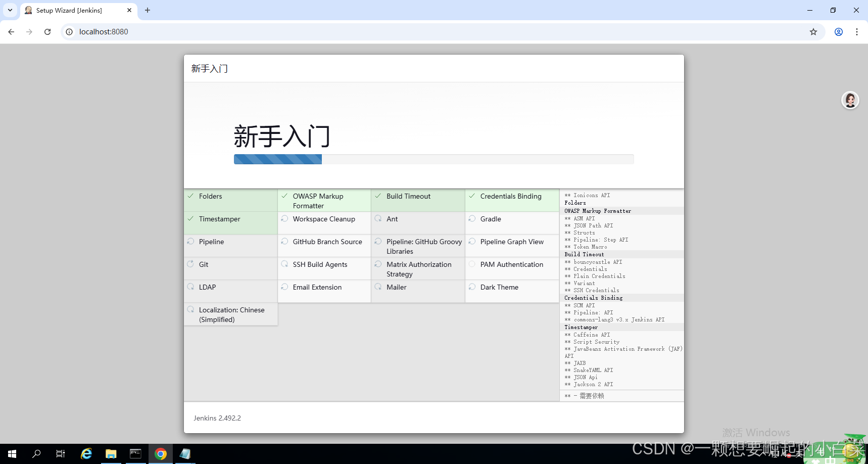Reload the Jenkins page
Viewport: 868px width, 464px height.
pos(47,32)
